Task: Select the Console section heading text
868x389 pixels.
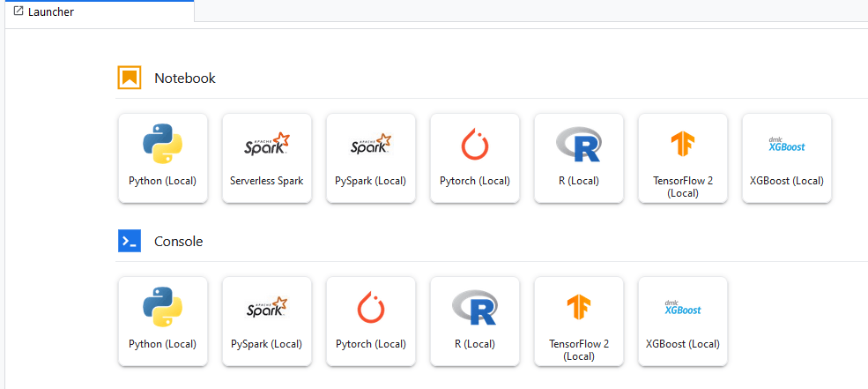Action: pyautogui.click(x=179, y=242)
